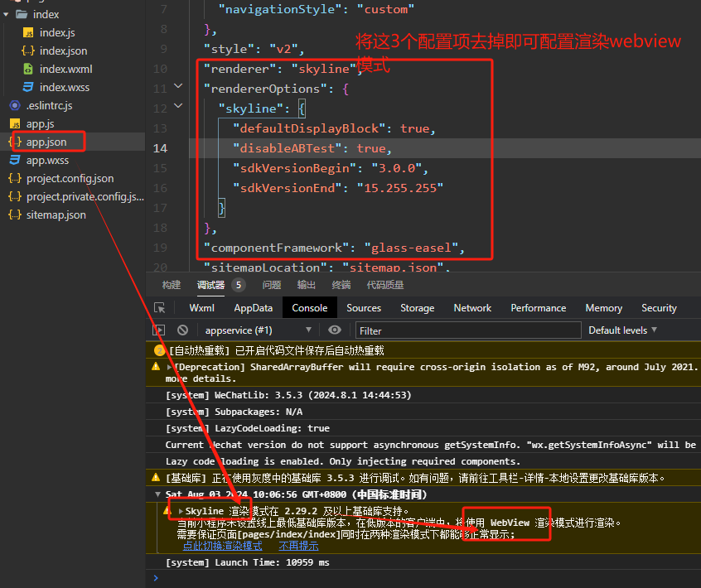The image size is (701, 588).
Task: Click the sitemap.json braces icon
Action: pyautogui.click(x=15, y=215)
